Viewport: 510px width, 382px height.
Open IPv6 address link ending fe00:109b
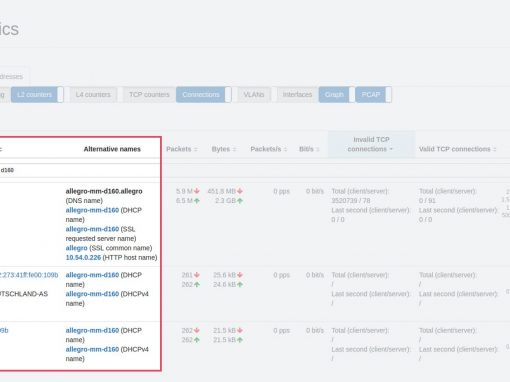tap(29, 275)
